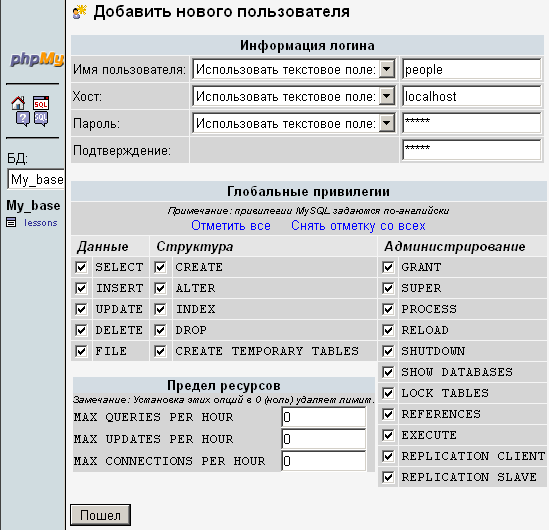Uncheck the SELECT privilege
549x530 pixels.
[x=81, y=267]
